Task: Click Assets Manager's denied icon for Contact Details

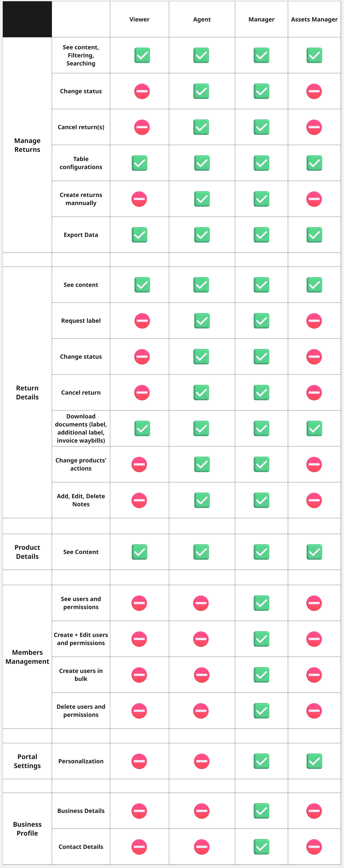Action: [x=314, y=846]
